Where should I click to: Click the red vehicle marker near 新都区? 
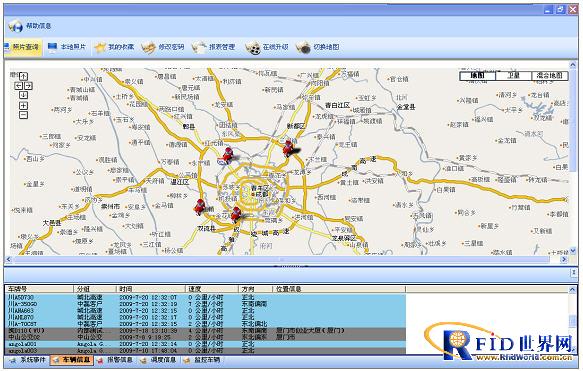click(288, 148)
